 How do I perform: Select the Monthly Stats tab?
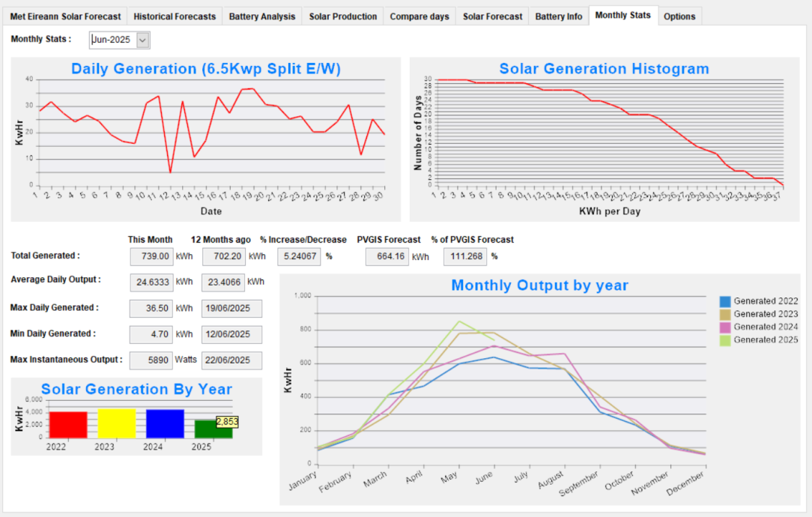point(623,16)
